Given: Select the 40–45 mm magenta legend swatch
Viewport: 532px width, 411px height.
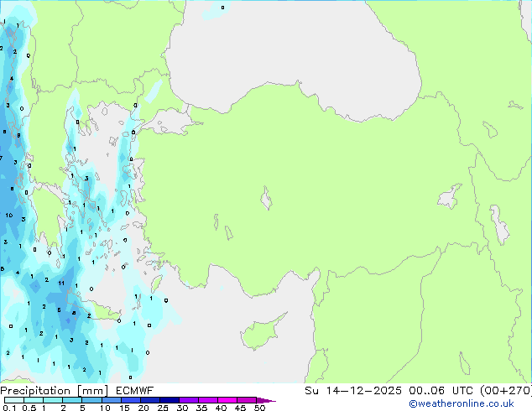Looking at the screenshot, I should point(227,400).
